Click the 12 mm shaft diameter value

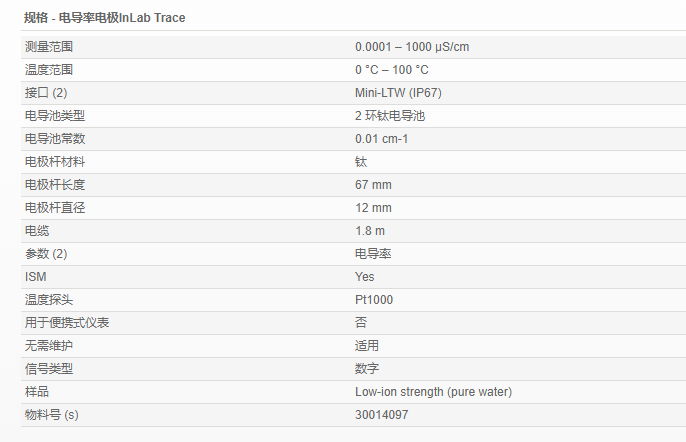pos(373,208)
